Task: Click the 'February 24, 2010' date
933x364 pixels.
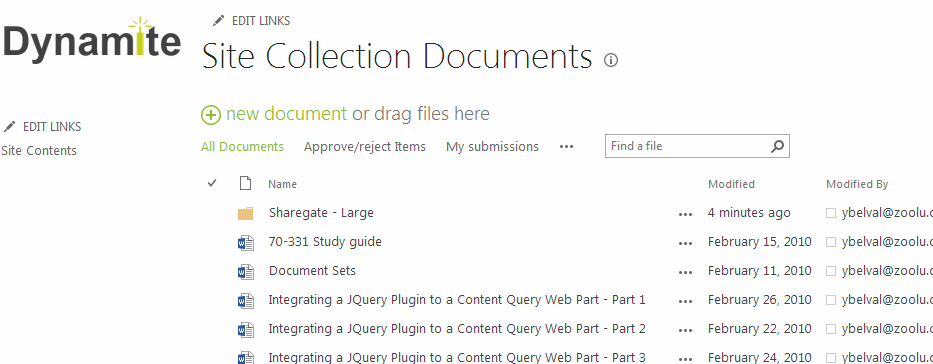Action: (759, 357)
